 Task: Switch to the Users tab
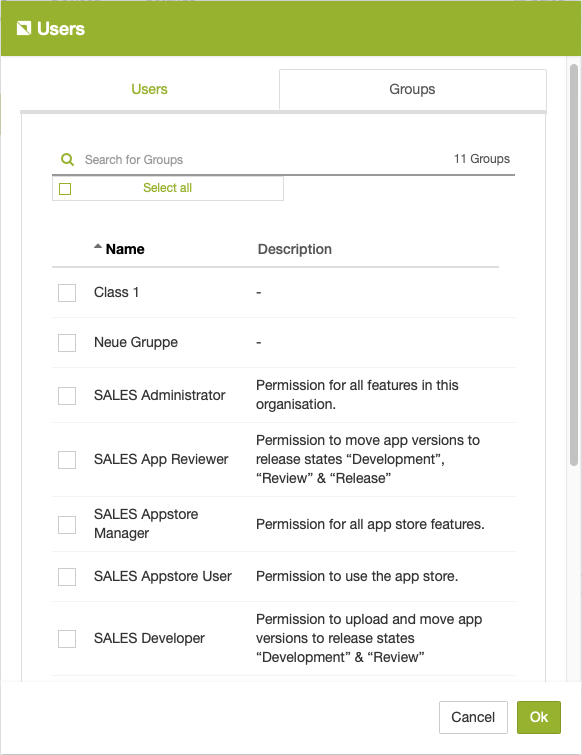coord(149,90)
